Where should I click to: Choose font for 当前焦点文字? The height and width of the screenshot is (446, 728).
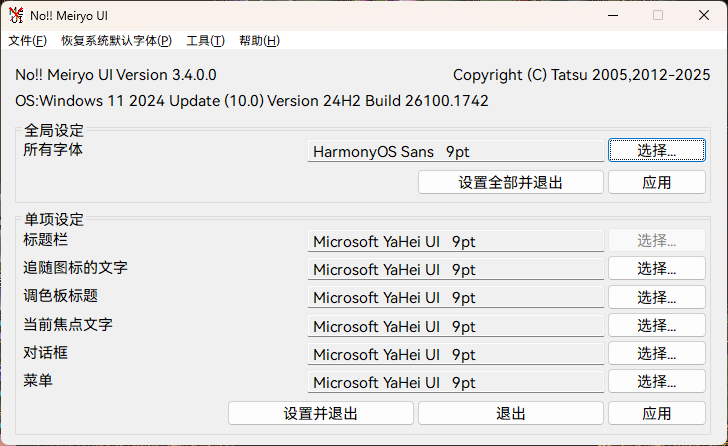[657, 325]
